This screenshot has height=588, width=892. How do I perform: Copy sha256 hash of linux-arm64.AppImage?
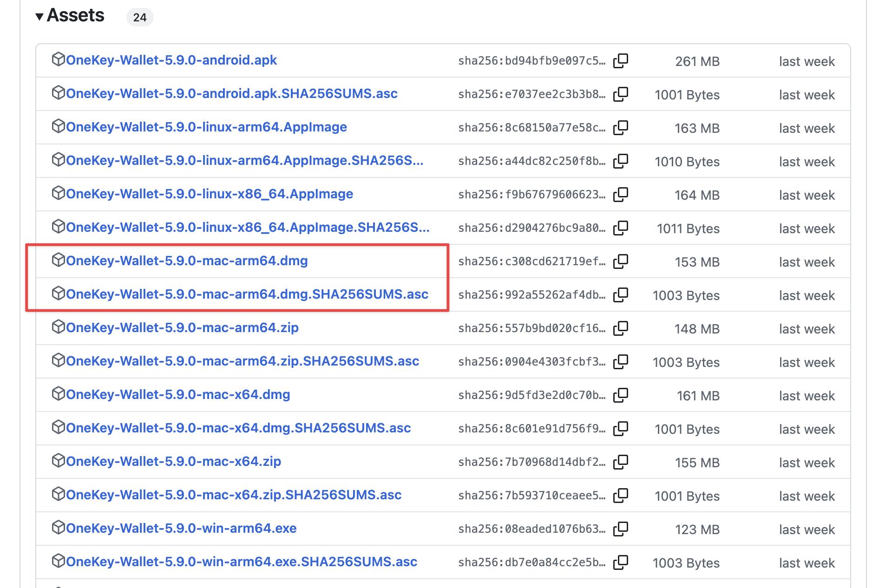[621, 128]
